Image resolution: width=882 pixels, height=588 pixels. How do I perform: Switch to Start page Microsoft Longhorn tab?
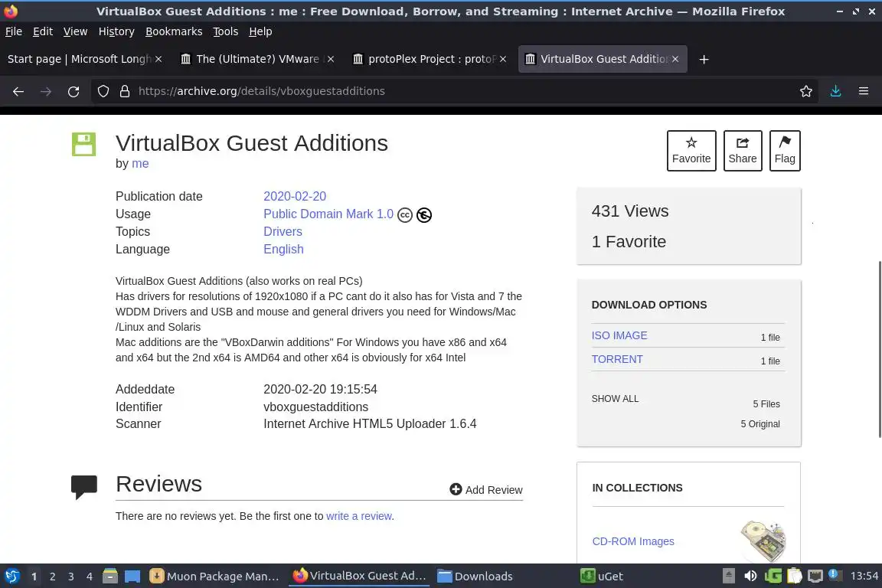79,59
